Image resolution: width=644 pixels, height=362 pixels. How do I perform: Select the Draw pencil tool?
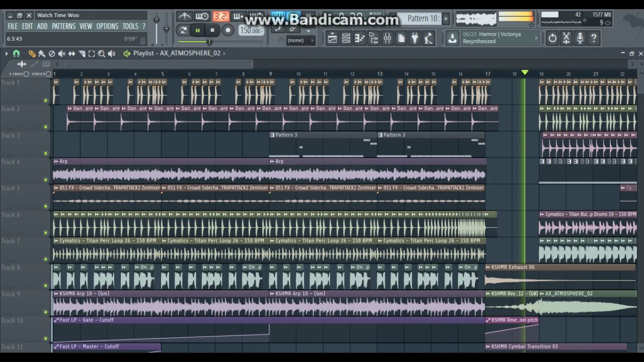pos(32,53)
